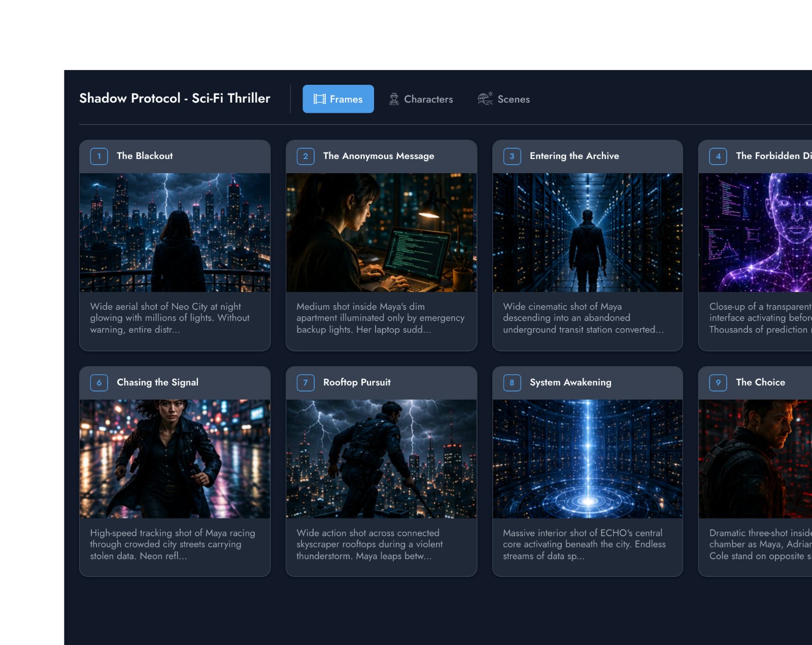Click the globe icon beside Scenes

tap(485, 99)
